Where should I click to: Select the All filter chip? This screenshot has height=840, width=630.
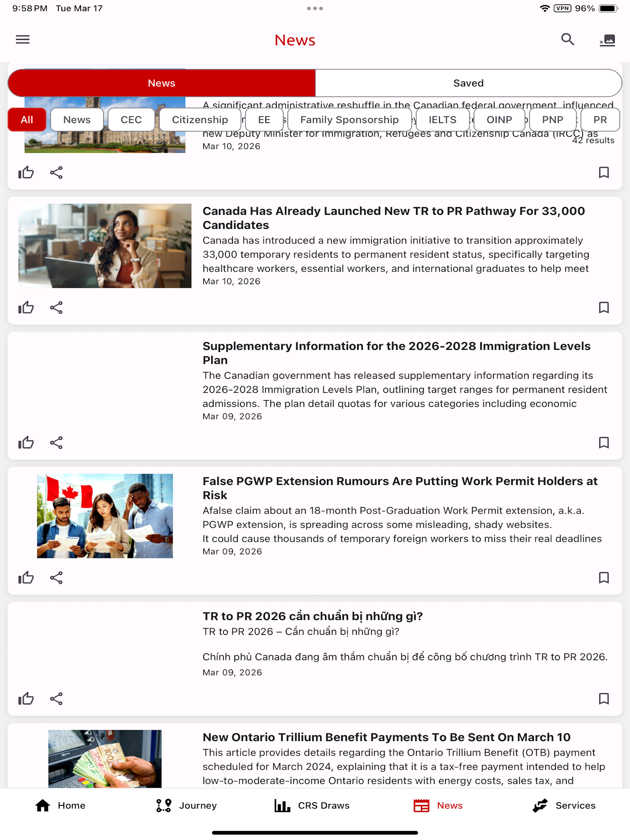pyautogui.click(x=27, y=120)
